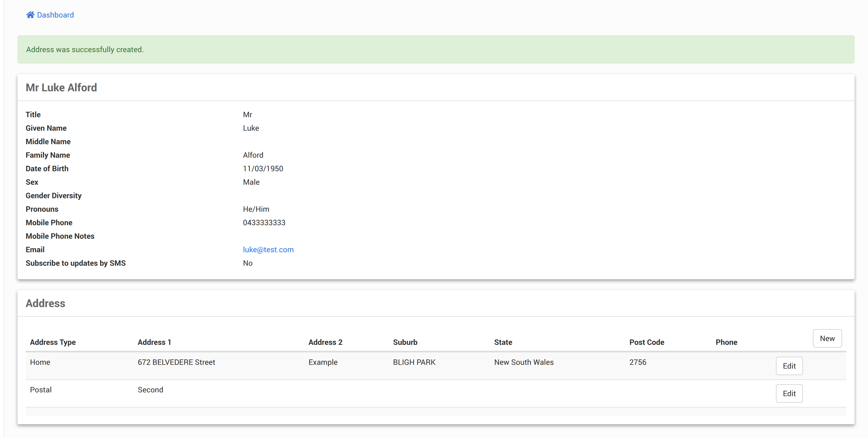The width and height of the screenshot is (868, 438).
Task: Select the BLIGH PARK suburb cell
Action: pos(414,362)
